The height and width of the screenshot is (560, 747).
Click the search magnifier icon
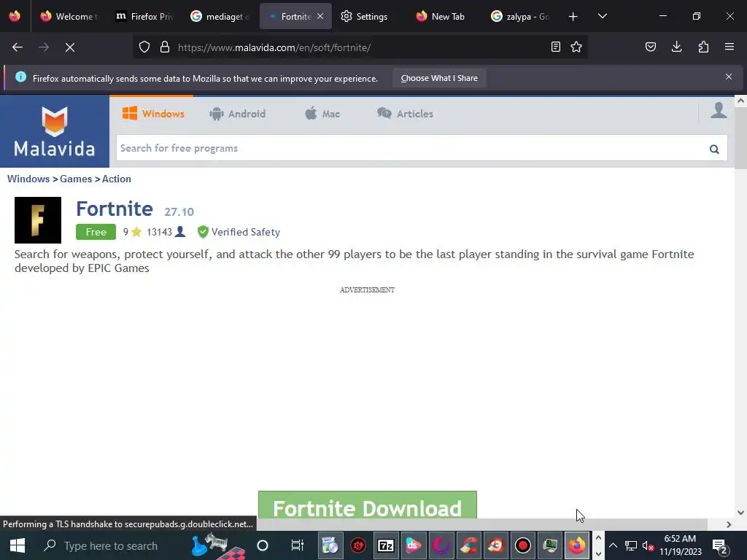point(713,149)
